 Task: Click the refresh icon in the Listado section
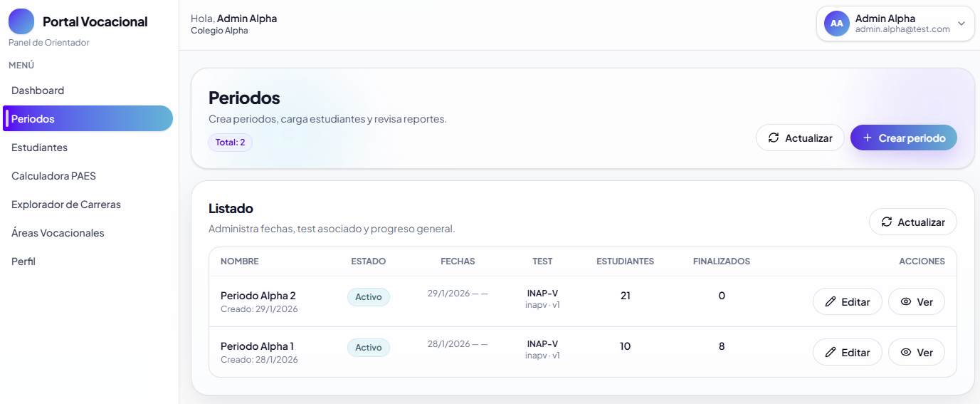(887, 222)
